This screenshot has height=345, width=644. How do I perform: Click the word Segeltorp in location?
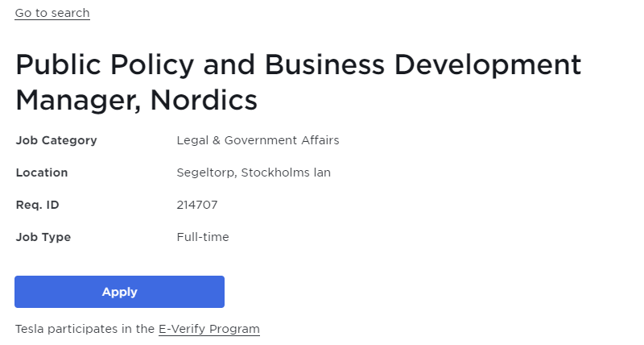point(206,172)
